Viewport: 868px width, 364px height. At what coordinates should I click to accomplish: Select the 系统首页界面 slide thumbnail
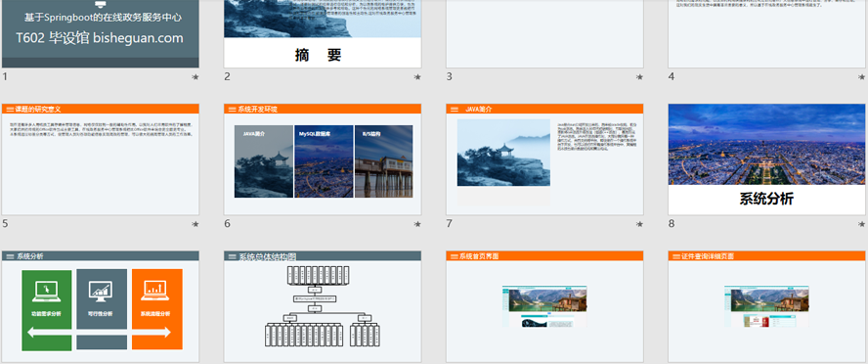(544, 307)
